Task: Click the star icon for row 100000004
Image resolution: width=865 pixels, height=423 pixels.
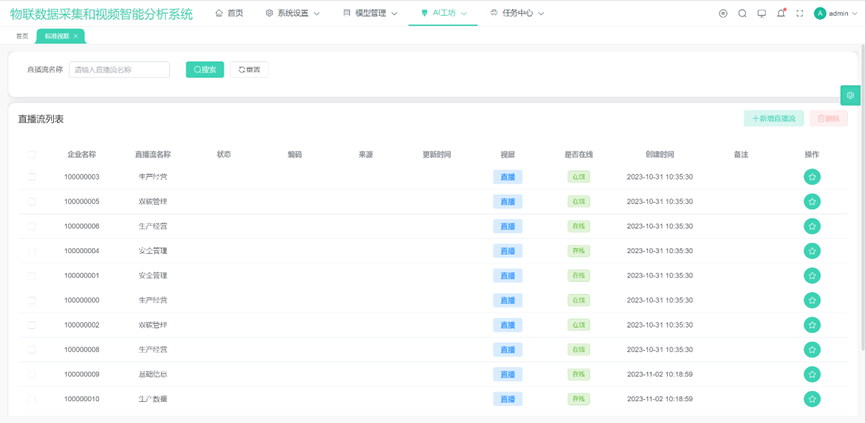Action: pos(811,251)
